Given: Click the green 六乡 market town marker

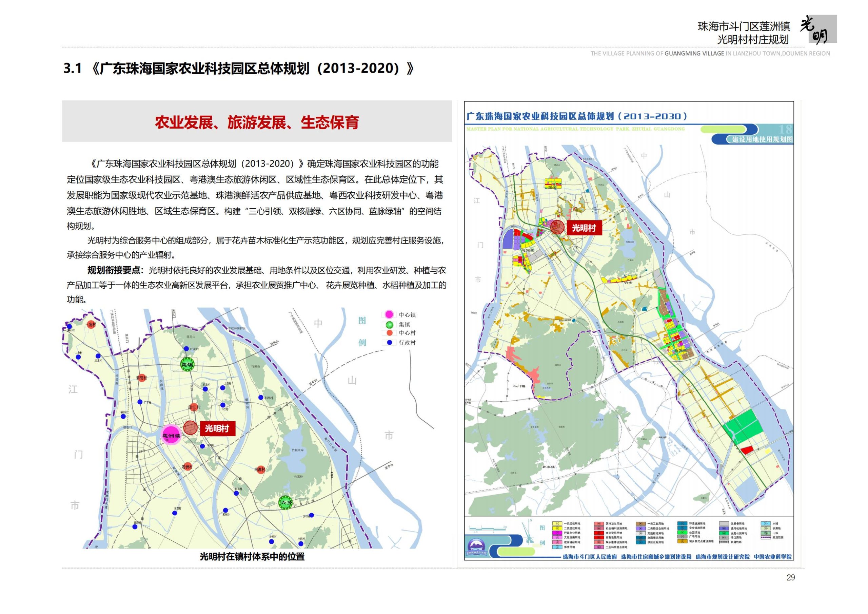Looking at the screenshot, I should (x=285, y=503).
